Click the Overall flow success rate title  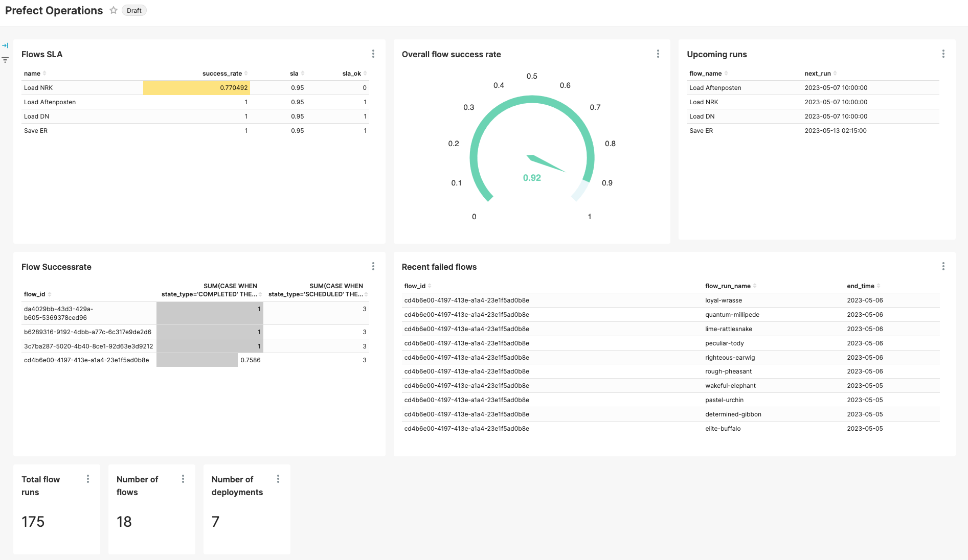click(x=452, y=54)
